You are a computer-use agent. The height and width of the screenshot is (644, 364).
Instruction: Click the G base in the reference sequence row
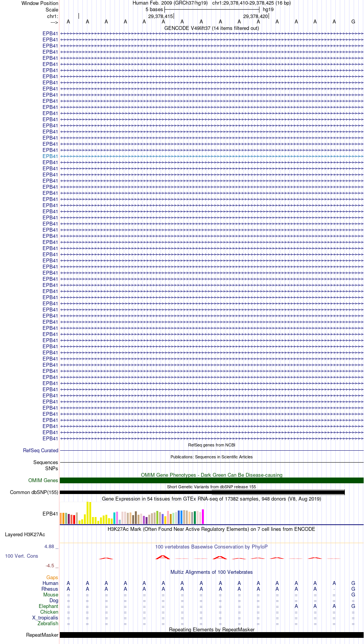click(353, 22)
